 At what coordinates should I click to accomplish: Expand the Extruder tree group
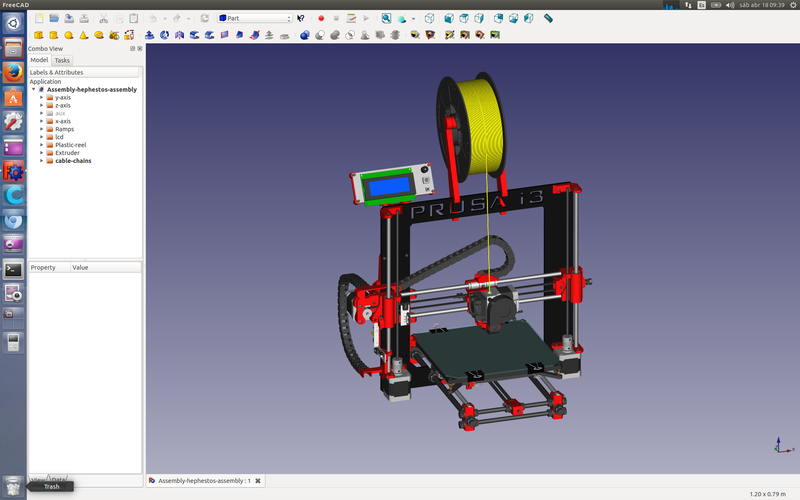click(42, 153)
